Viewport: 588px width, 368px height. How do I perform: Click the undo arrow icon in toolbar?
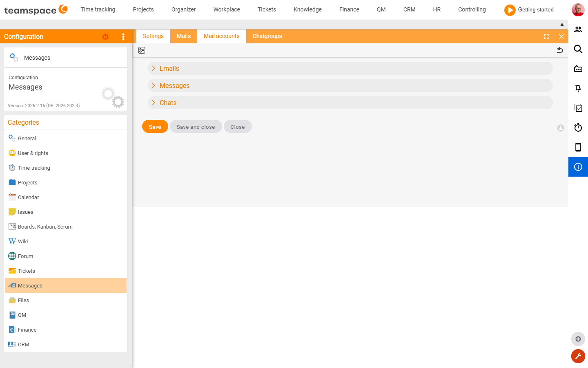click(560, 50)
